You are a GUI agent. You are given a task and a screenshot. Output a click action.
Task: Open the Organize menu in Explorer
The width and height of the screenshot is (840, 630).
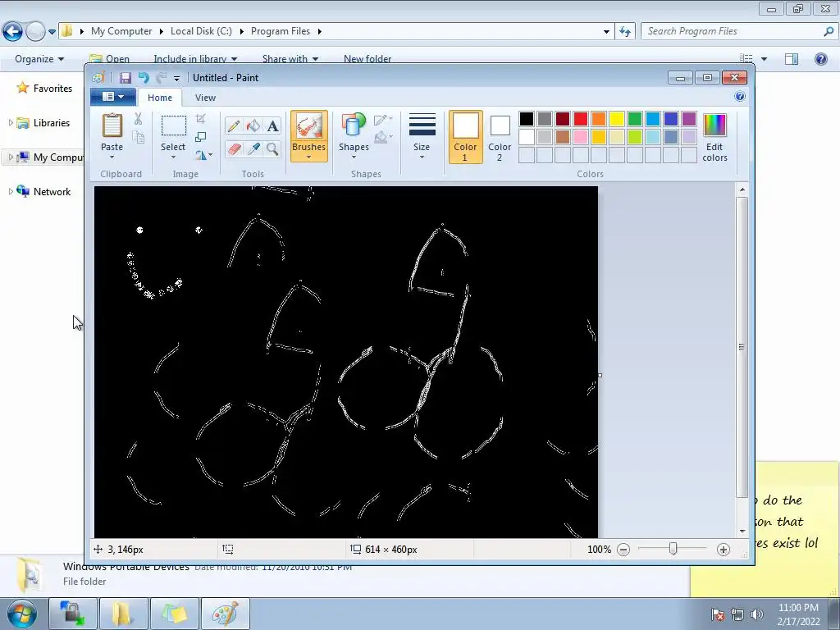(39, 59)
